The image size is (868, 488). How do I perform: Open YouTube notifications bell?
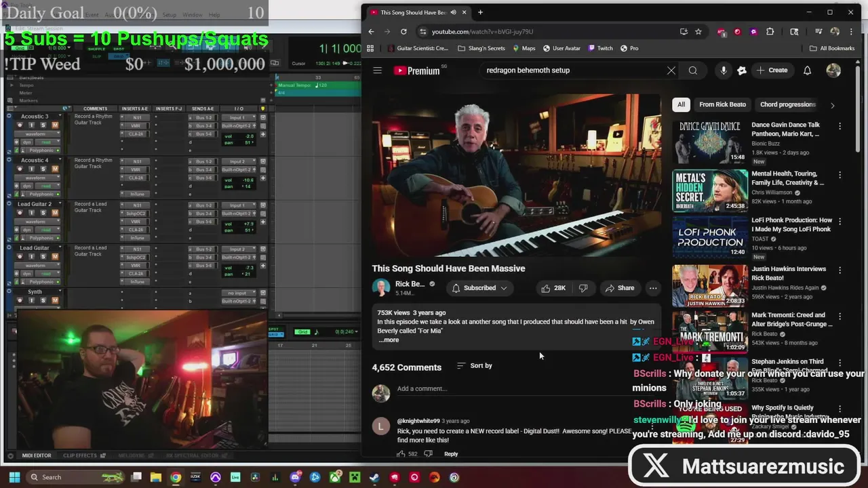807,70
